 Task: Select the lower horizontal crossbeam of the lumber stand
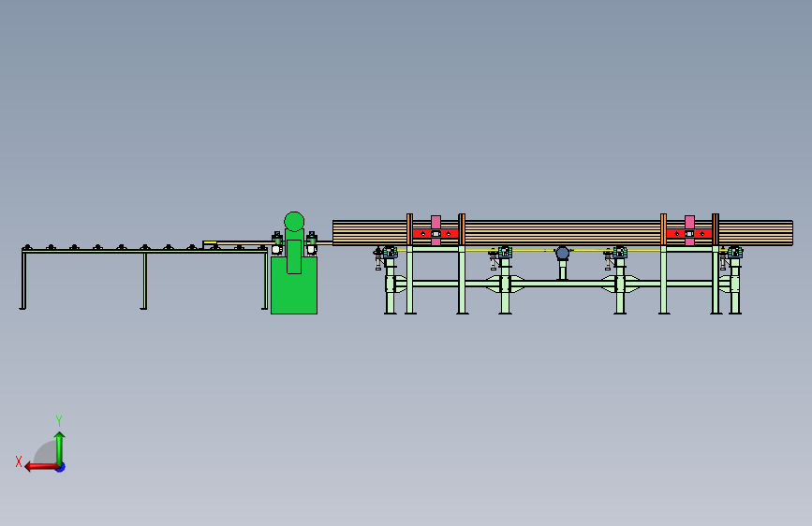pos(562,284)
